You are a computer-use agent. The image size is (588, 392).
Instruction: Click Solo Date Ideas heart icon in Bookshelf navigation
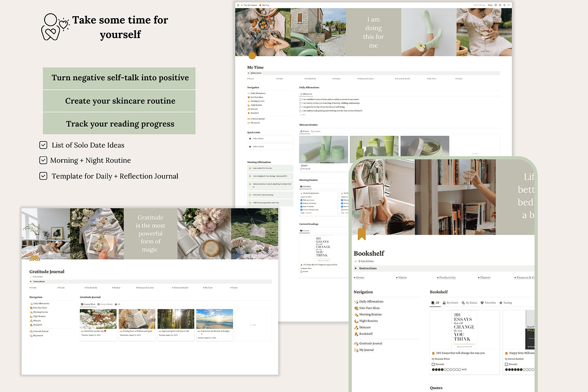click(356, 308)
